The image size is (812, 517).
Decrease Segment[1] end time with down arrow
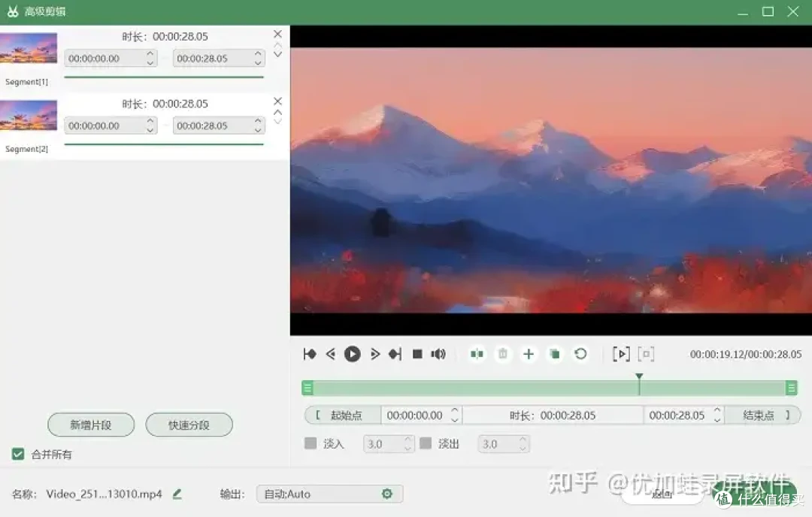[x=258, y=63]
